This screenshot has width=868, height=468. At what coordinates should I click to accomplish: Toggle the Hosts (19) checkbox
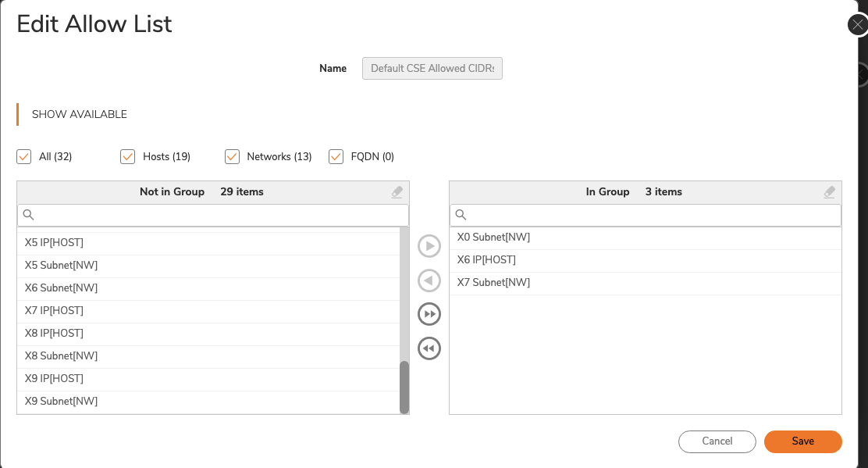128,157
